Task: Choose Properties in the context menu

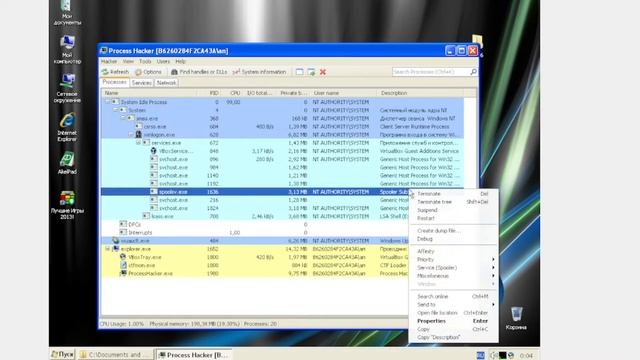Action: tap(453, 321)
